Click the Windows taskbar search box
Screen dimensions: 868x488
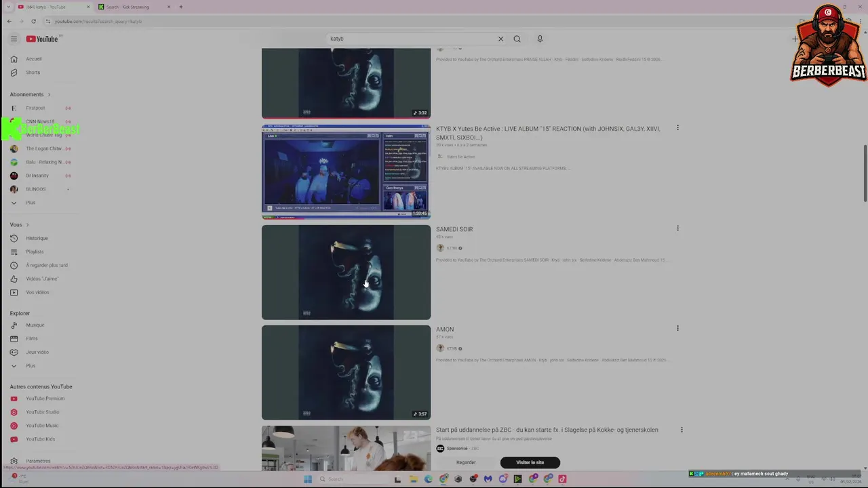point(353,479)
